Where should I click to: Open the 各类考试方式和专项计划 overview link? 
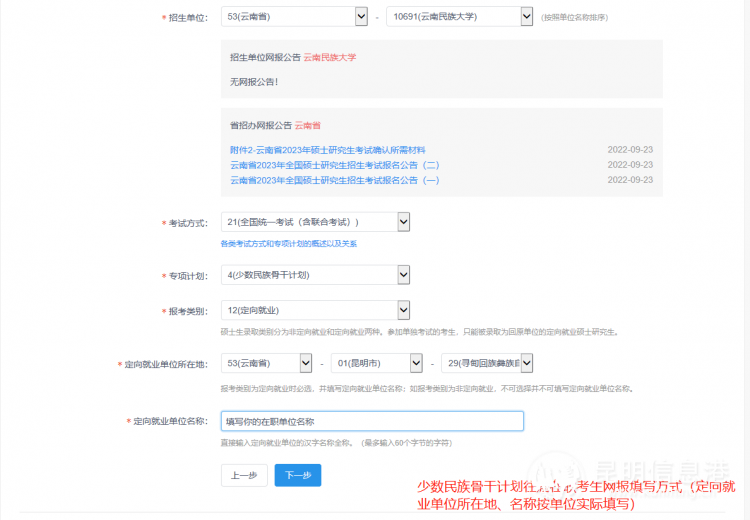tap(289, 244)
